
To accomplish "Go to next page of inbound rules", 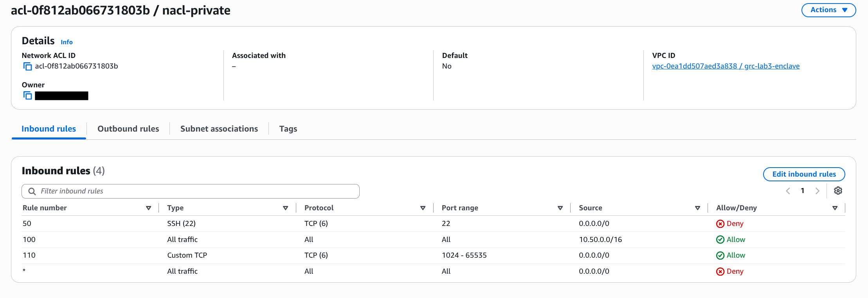I will pos(817,191).
